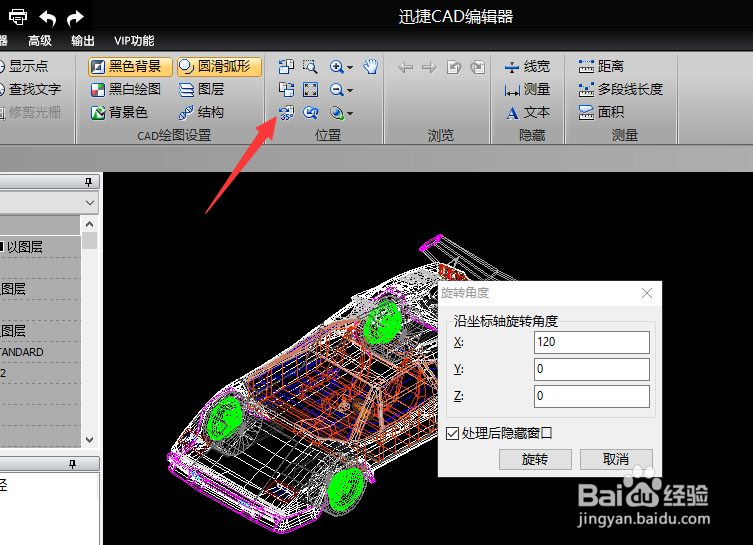Rotate drawing counterclockwise icon

(x=286, y=66)
